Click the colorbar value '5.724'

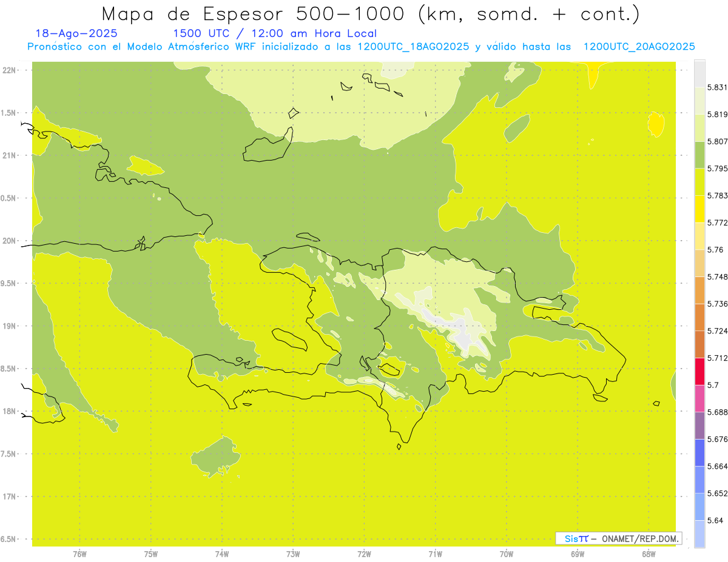pyautogui.click(x=717, y=331)
